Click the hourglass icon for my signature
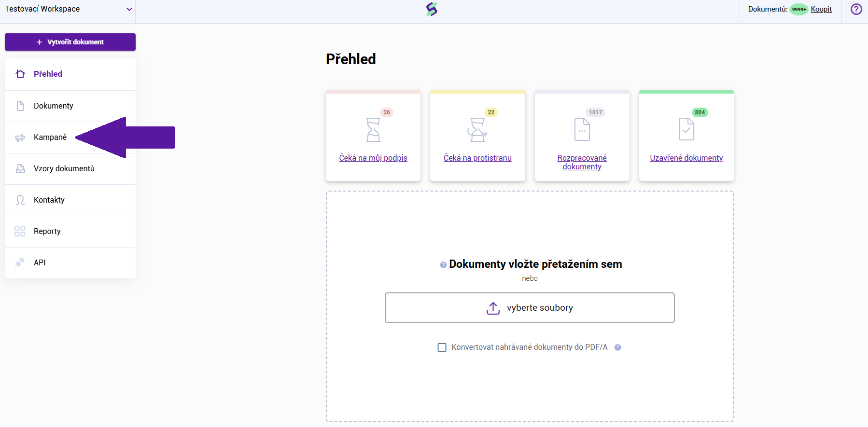This screenshot has width=868, height=427. coord(373,130)
